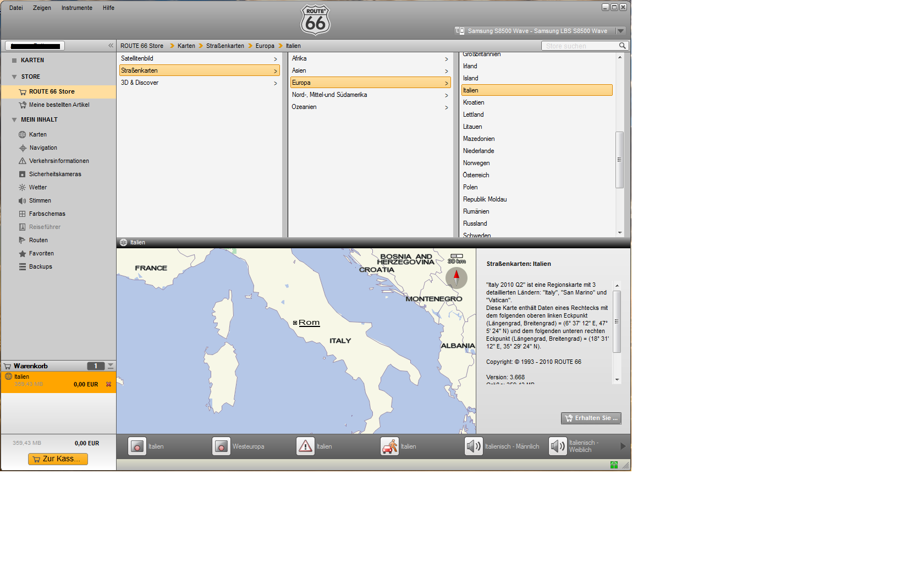924x578 pixels.
Task: Click the description text scrollbar thumb
Action: pyautogui.click(x=617, y=321)
